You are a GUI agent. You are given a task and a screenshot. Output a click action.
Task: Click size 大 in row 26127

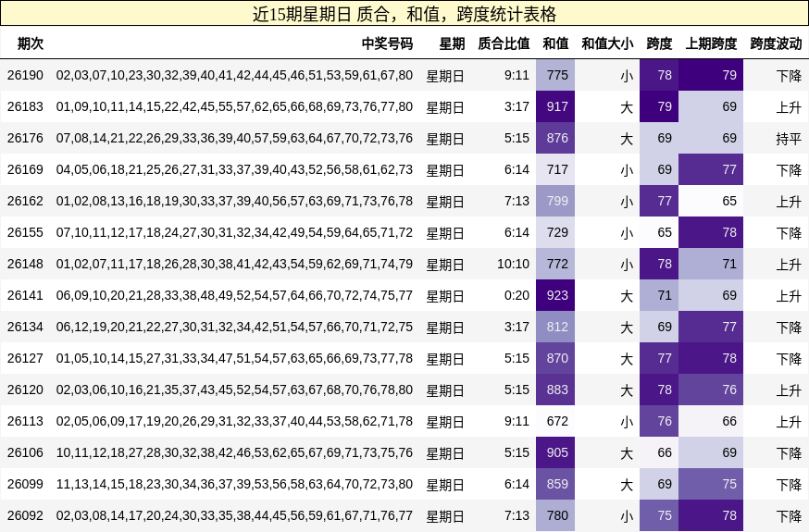(627, 359)
